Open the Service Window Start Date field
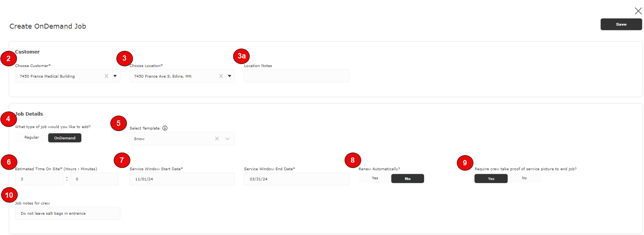644x235 pixels. pyautogui.click(x=182, y=179)
